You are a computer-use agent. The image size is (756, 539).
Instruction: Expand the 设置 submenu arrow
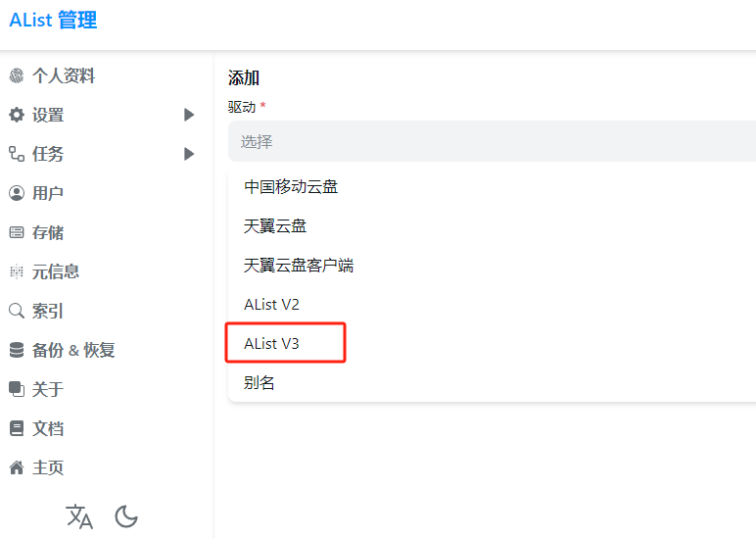click(189, 115)
